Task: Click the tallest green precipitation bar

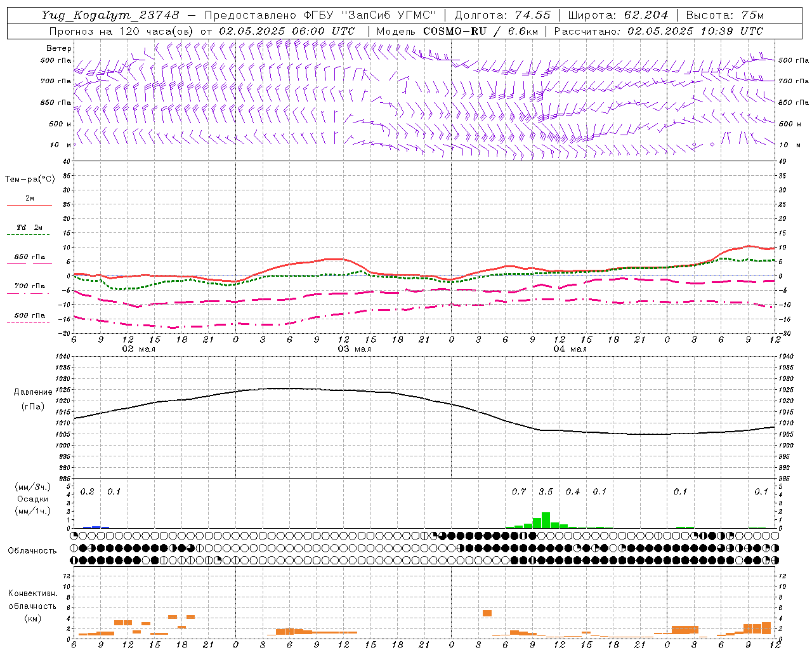Action: pyautogui.click(x=546, y=521)
